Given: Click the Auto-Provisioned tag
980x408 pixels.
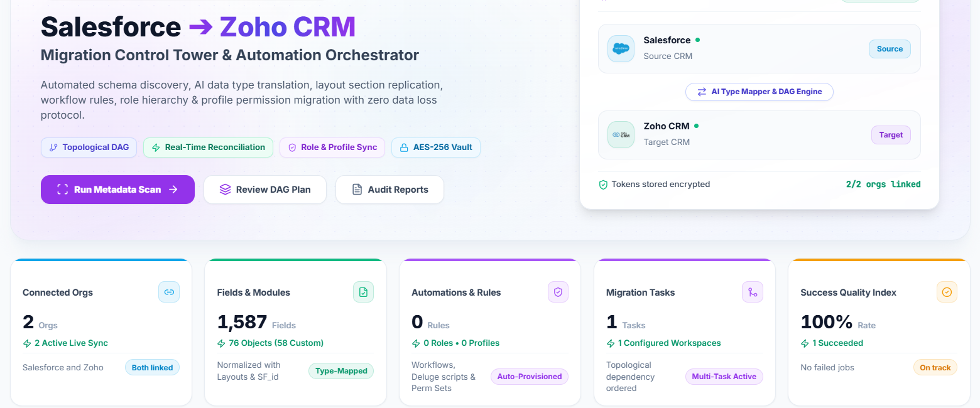Looking at the screenshot, I should pos(530,377).
